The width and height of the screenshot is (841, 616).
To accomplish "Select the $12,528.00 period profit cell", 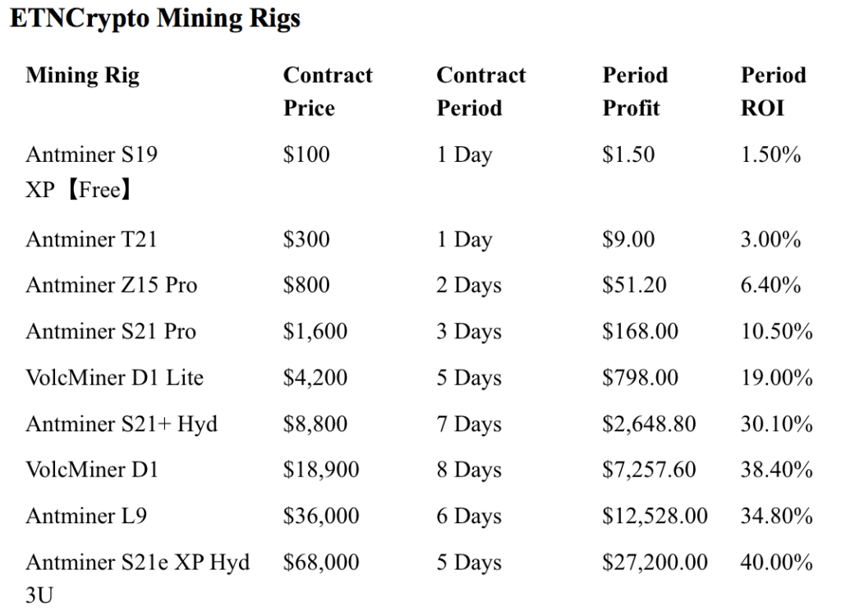I will click(655, 517).
